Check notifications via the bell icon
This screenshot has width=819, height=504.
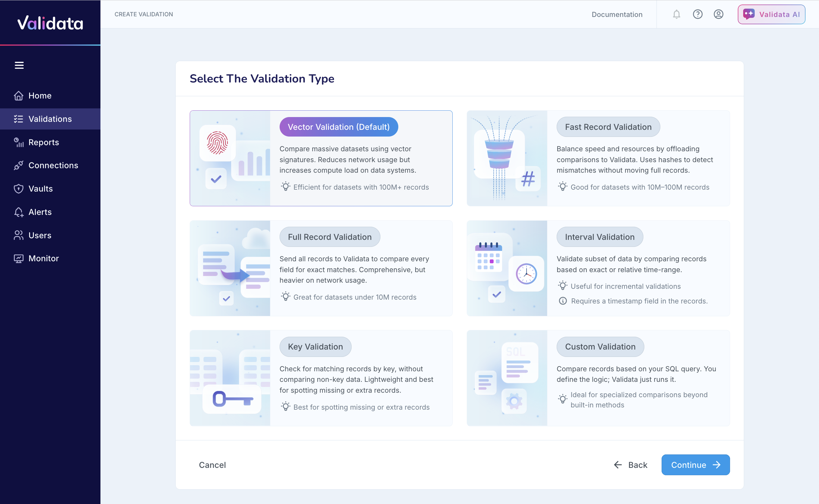click(676, 14)
